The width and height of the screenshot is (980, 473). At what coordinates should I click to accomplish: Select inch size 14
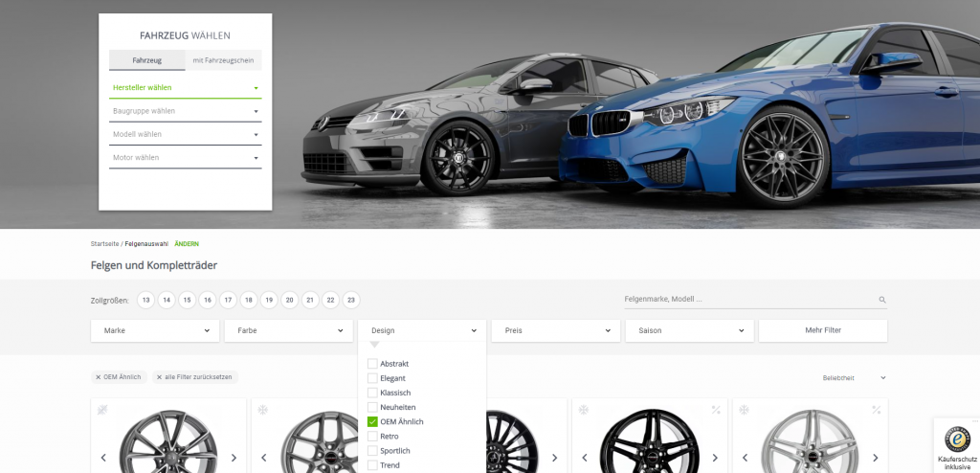[167, 301]
